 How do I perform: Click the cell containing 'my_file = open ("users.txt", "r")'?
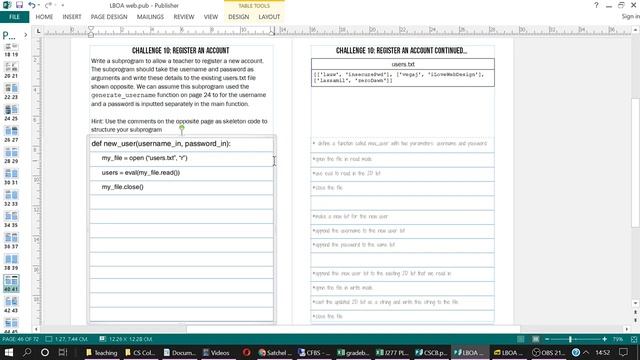tap(181, 158)
